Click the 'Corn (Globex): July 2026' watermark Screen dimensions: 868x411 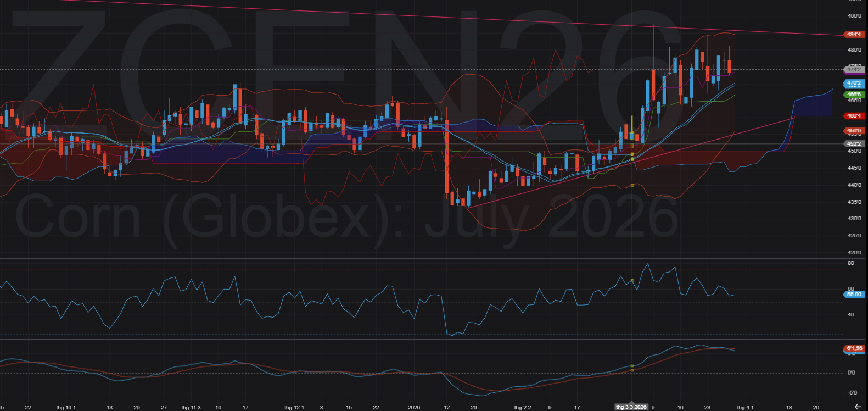click(346, 218)
